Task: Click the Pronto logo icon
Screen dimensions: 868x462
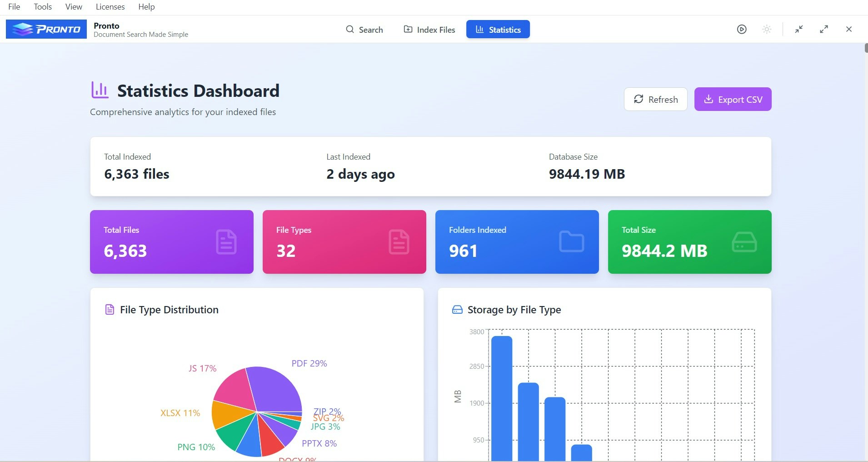Action: [22, 29]
